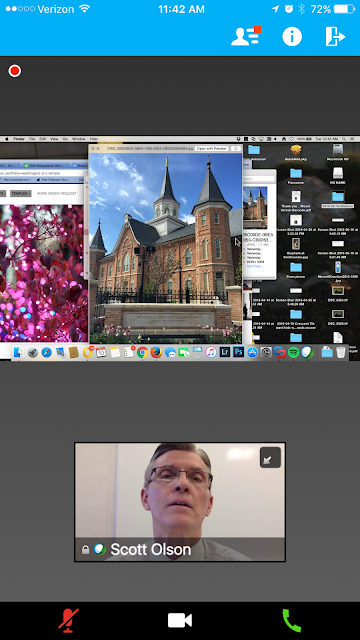This screenshot has width=360, height=640.
Task: Click Lightroom Lr icon in shared dock
Action: (225, 352)
